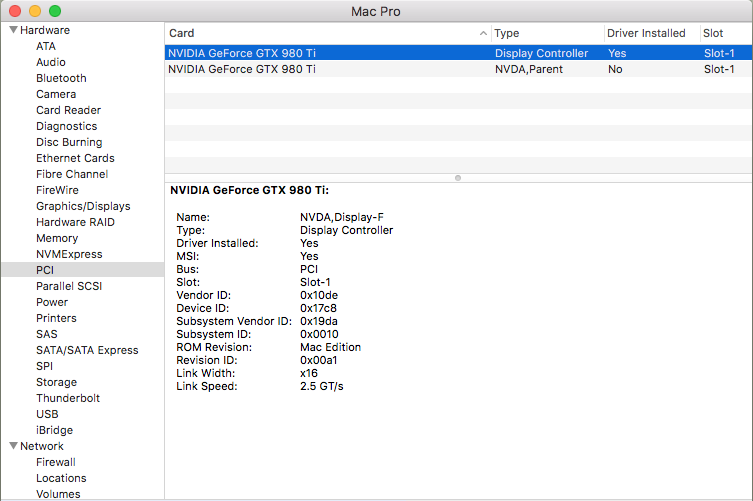Select Ethernet Cards in the sidebar
Viewport: 753px width, 501px height.
click(75, 158)
